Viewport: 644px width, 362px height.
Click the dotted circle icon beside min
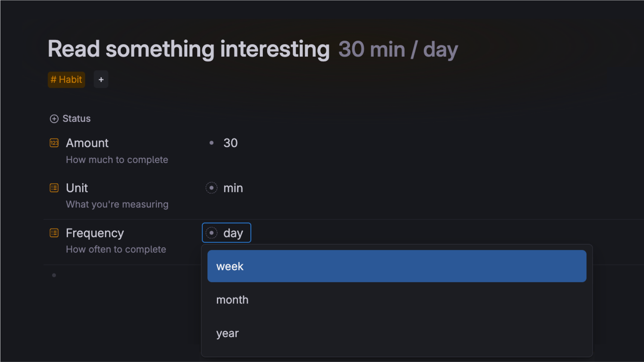click(212, 188)
